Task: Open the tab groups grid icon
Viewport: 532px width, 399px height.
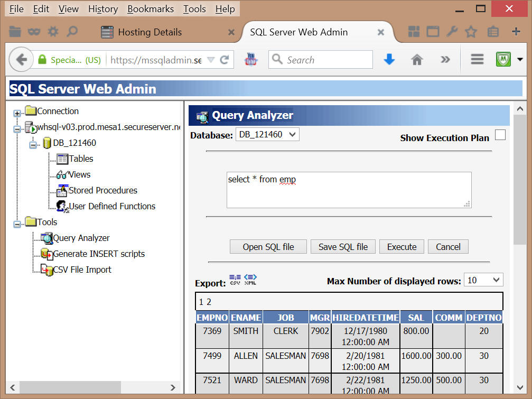Action: 414,32
